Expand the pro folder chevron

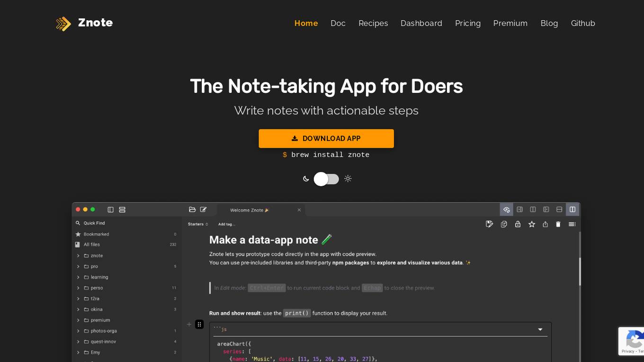click(x=78, y=266)
